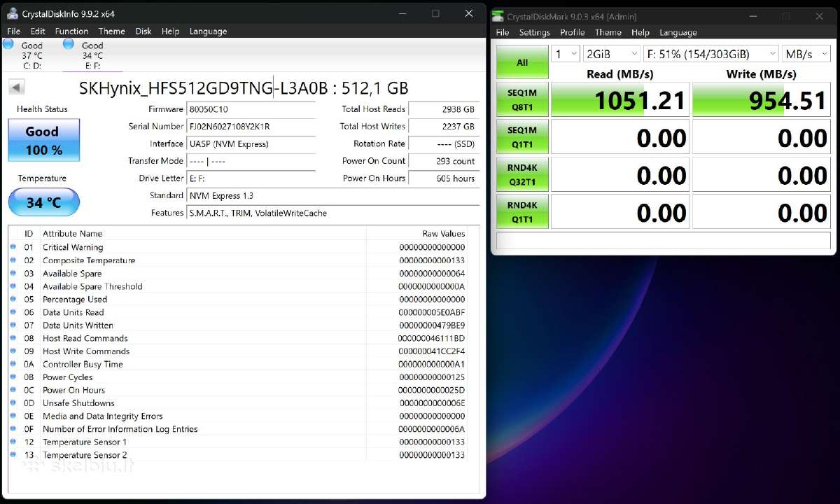Viewport: 840px width, 504px height.
Task: Open the Language menu in CrystalDiskMark
Action: point(678,32)
